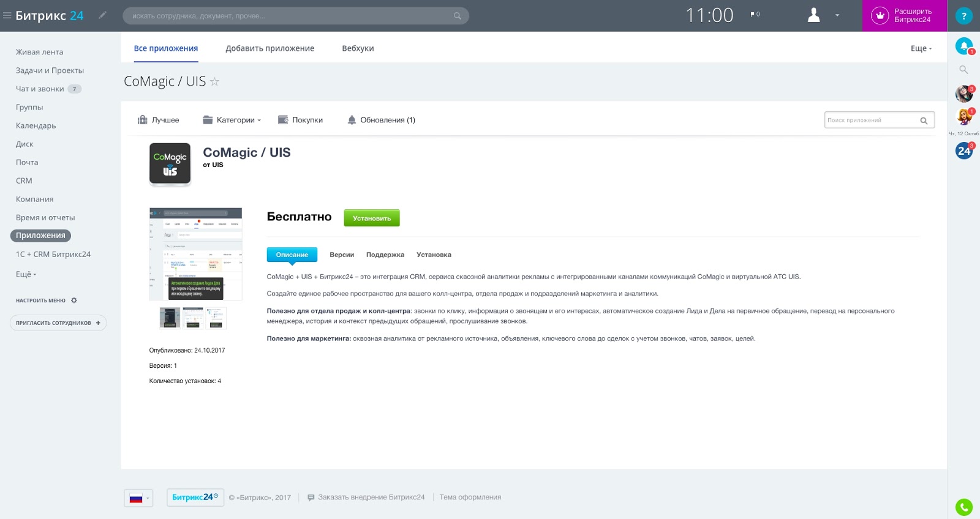Click the hamburger menu icon beside Битрикс 24
980x519 pixels.
point(7,16)
